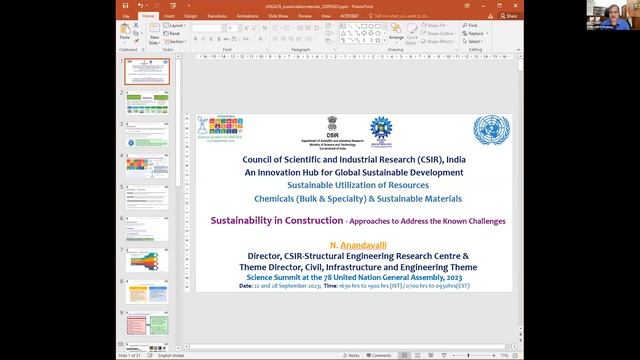Image resolution: width=640 pixels, height=360 pixels.
Task: Expand the Shape Effects dropdown
Action: point(438,42)
